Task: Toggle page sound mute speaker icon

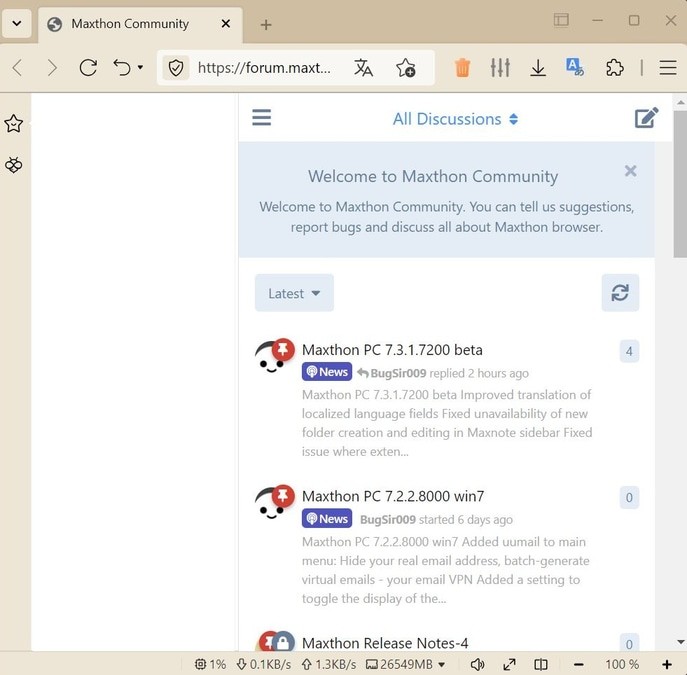Action: point(477,664)
